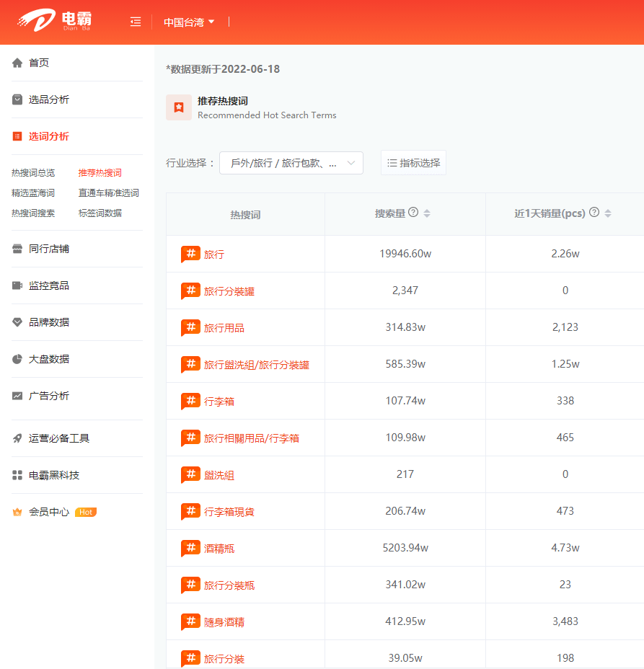The width and height of the screenshot is (644, 669).
Task: Open 选品分析 in the sidebar
Action: click(49, 99)
